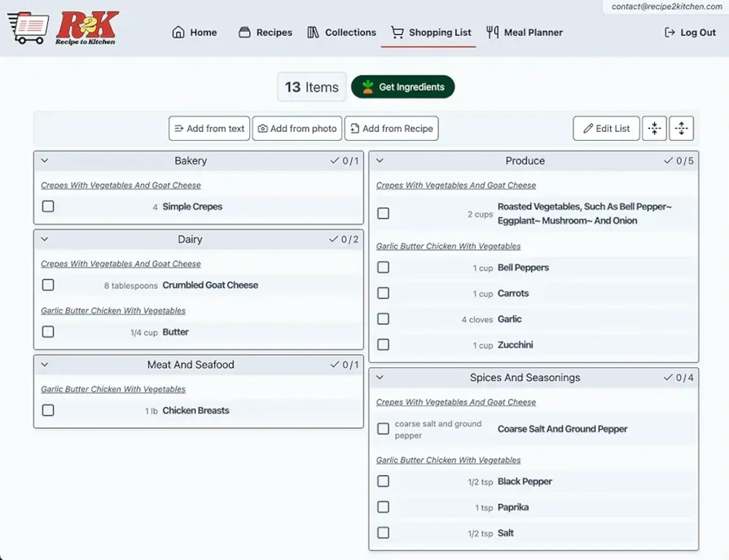Screen dimensions: 729x560
Task: Click the Add from text button
Action: [x=209, y=129]
